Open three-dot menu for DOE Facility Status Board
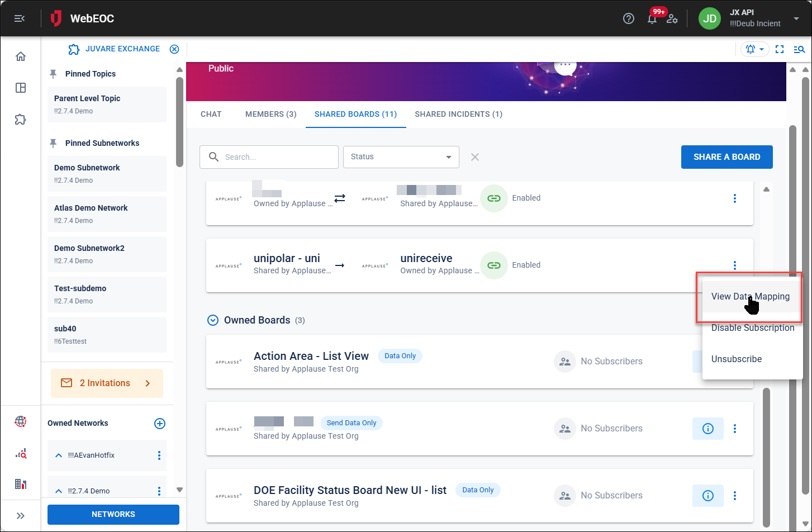 [x=735, y=496]
